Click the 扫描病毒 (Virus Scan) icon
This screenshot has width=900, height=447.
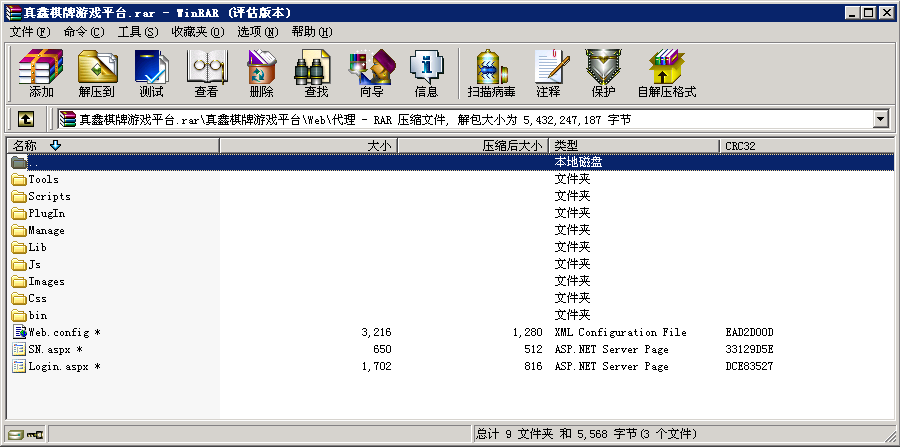pyautogui.click(x=491, y=73)
